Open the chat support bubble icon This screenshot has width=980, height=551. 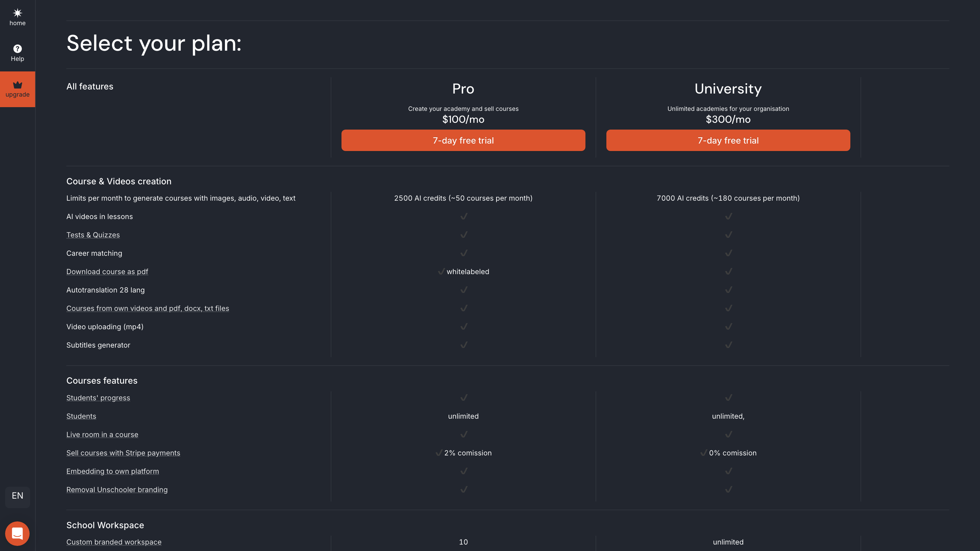click(17, 533)
